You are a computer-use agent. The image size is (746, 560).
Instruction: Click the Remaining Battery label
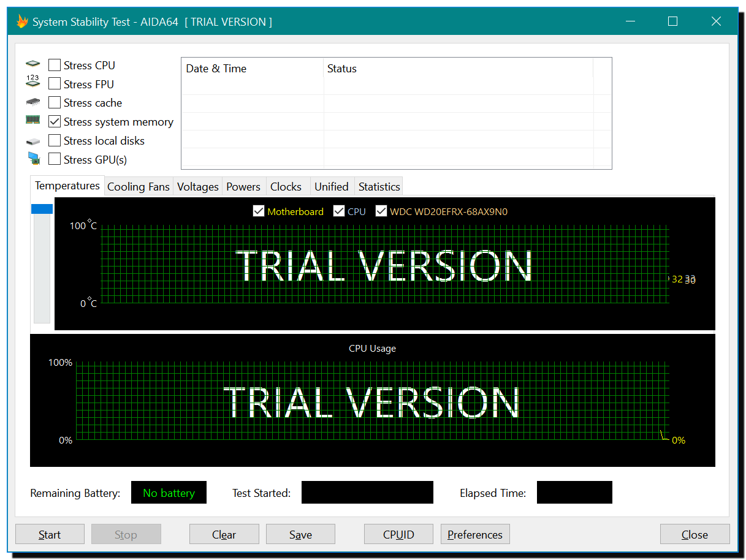tap(75, 493)
